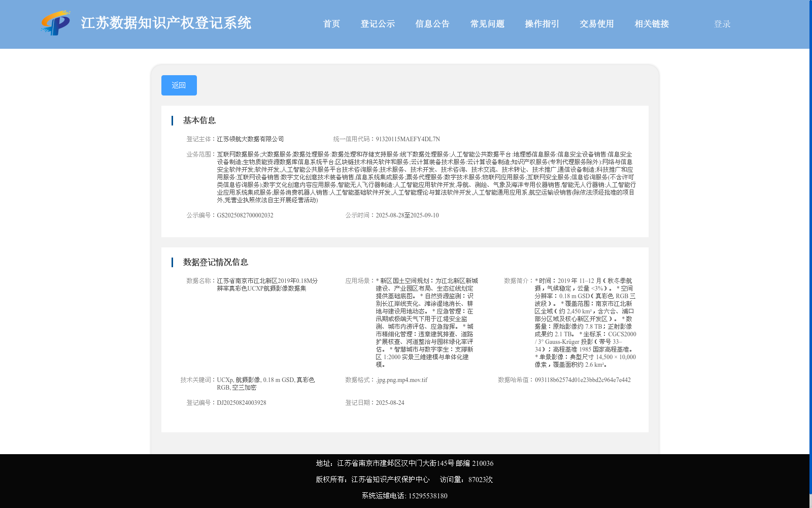Select 操作指引 in navigation
This screenshot has height=508, width=812.
pyautogui.click(x=542, y=24)
